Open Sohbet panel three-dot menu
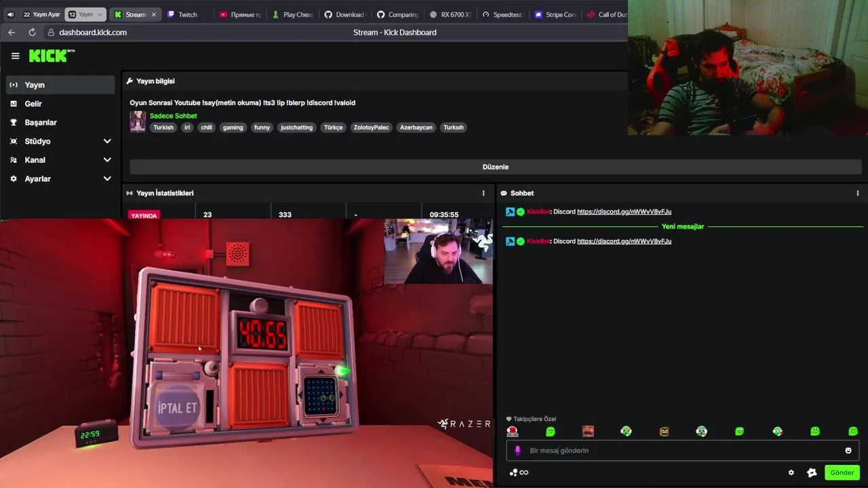 pyautogui.click(x=857, y=193)
